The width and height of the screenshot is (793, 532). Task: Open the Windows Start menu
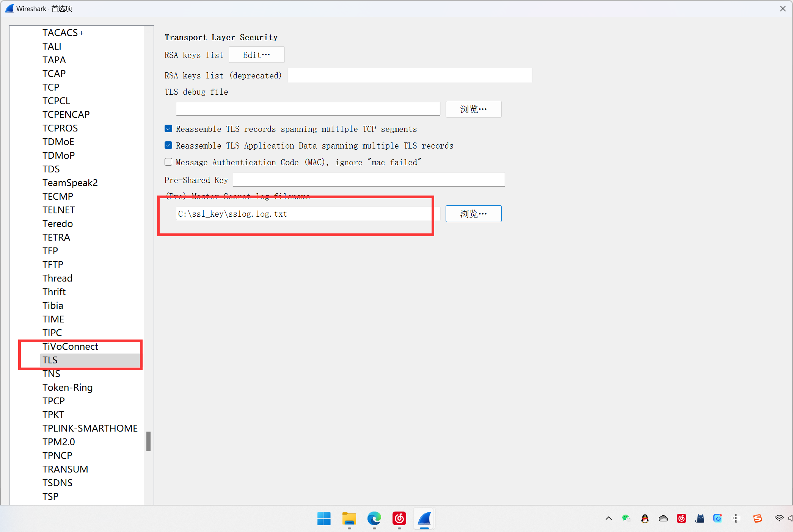324,519
